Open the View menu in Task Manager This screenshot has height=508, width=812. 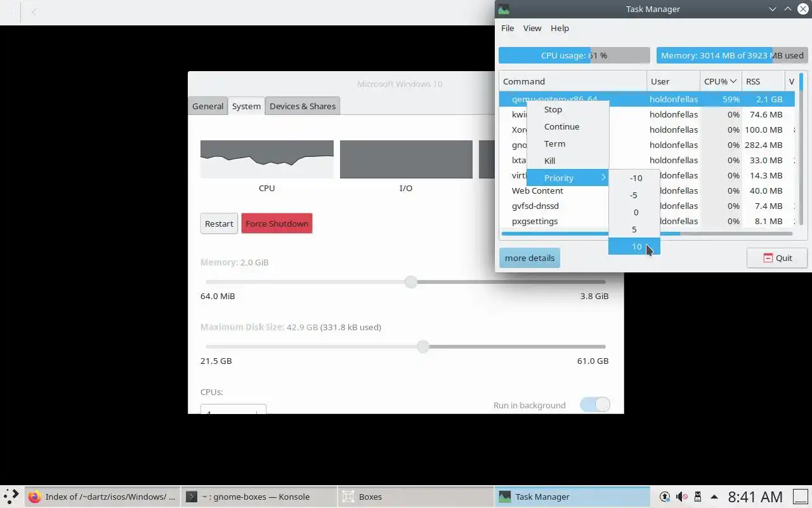tap(532, 28)
